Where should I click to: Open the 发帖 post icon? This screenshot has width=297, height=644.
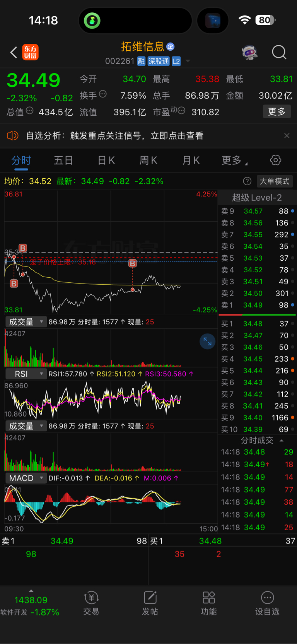tap(150, 603)
